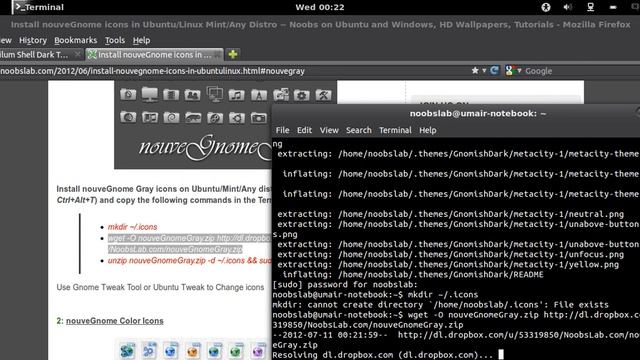This screenshot has height=360, width=640.
Task: Click the red 'mkdir ~/.icons' command text
Action: pyautogui.click(x=132, y=227)
